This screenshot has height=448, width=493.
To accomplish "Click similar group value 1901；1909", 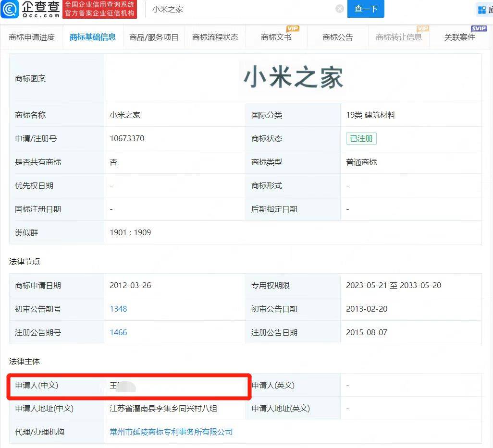I will 130,232.
